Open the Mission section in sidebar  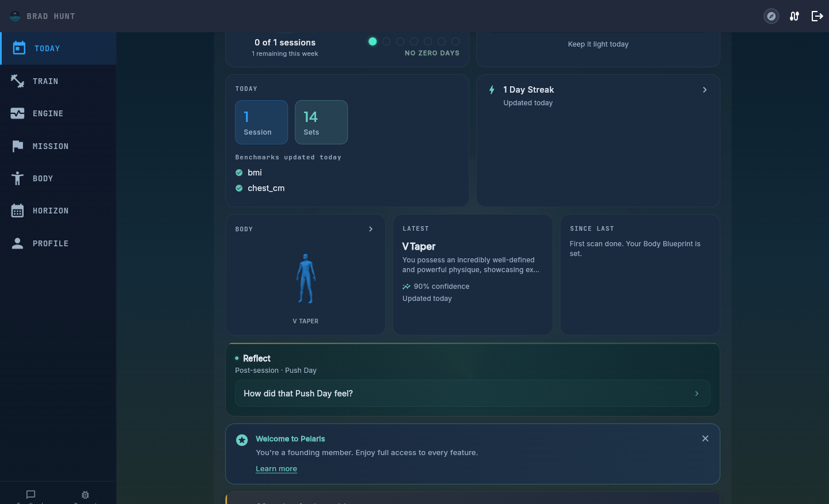pyautogui.click(x=58, y=146)
